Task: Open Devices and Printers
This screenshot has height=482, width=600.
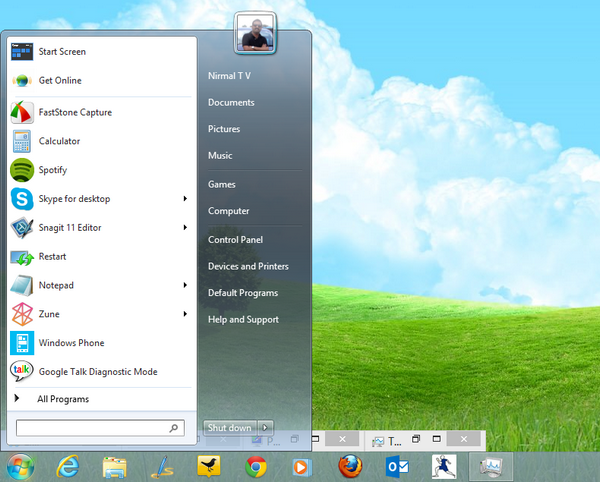Action: click(248, 266)
